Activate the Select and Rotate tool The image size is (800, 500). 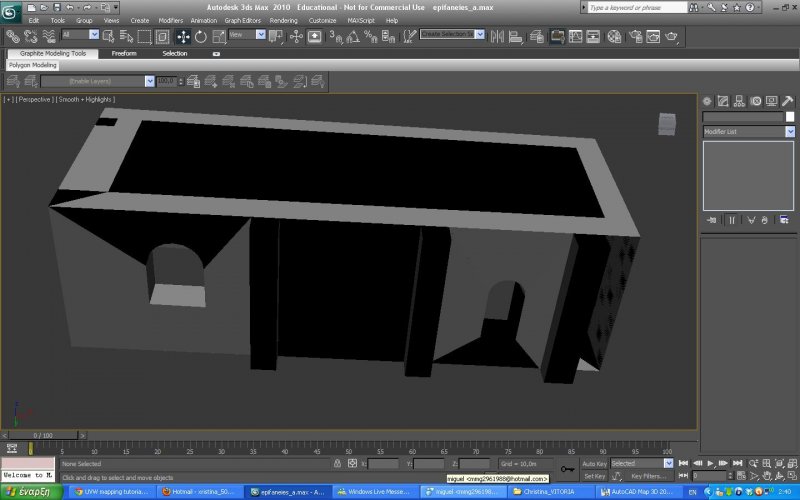(200, 37)
